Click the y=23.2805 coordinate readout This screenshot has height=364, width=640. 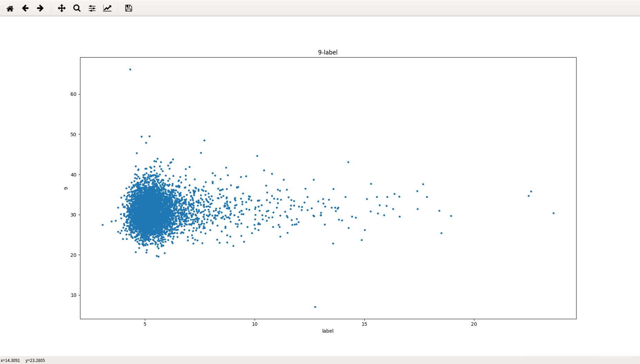(x=35, y=361)
